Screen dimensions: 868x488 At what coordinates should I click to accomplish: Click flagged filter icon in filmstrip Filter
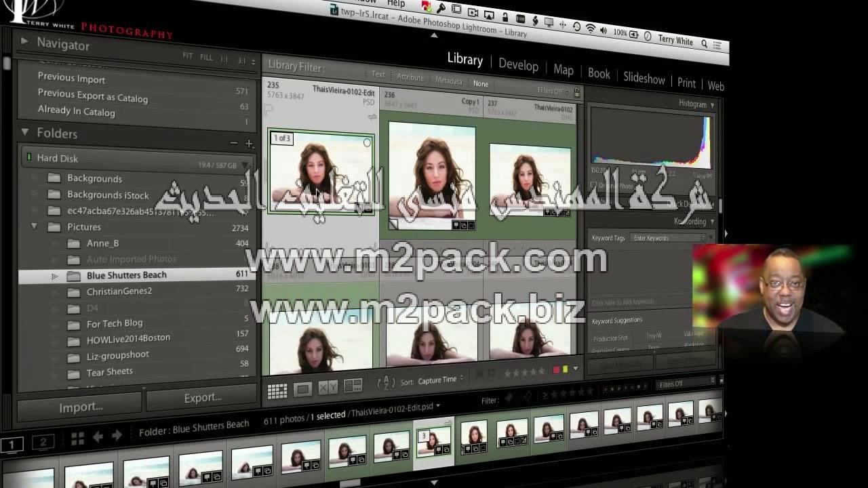coord(510,399)
